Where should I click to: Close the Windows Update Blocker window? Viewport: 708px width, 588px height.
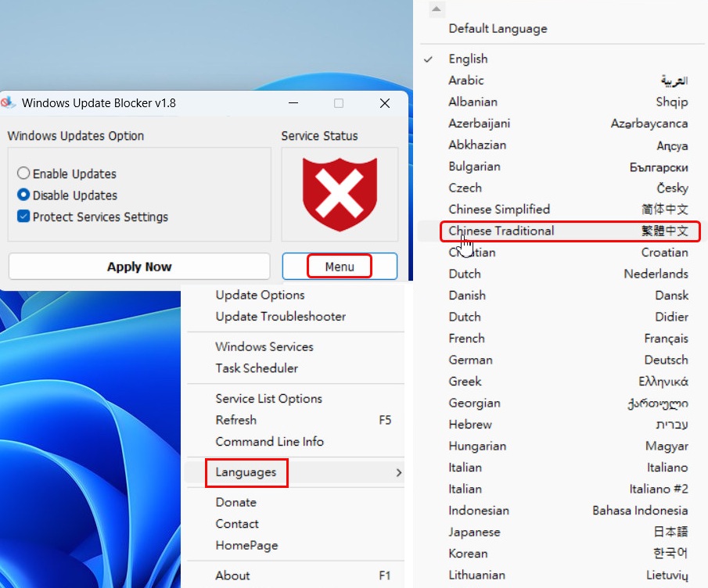pyautogui.click(x=384, y=103)
